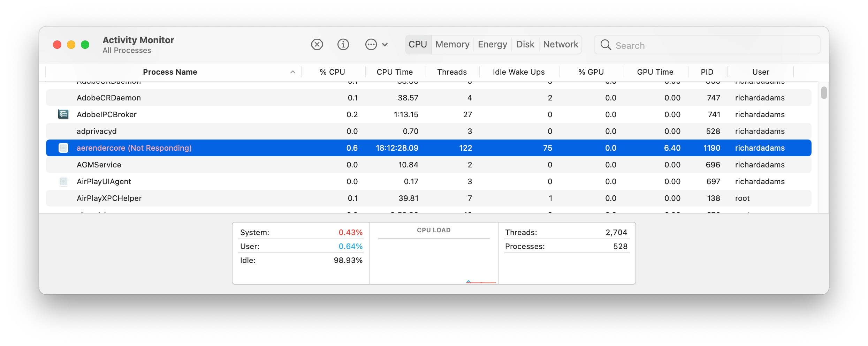Click the aerendercore process icon

point(63,148)
